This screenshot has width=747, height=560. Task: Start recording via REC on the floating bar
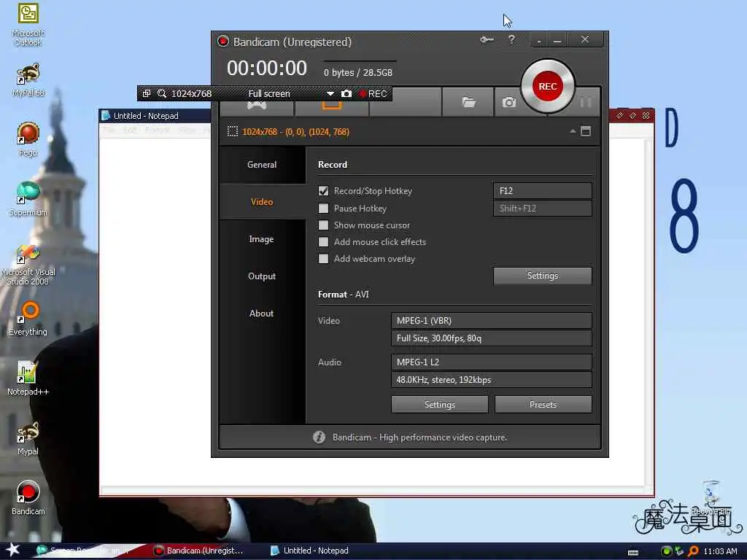[x=373, y=94]
